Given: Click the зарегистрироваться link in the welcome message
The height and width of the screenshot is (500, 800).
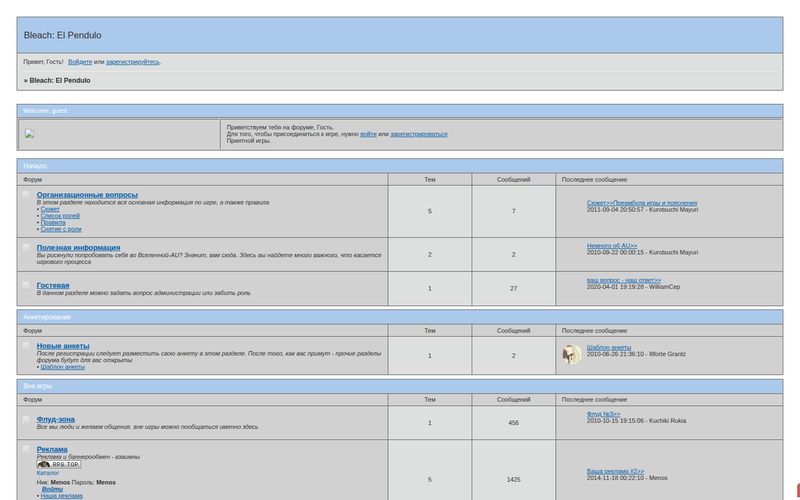Looking at the screenshot, I should point(418,134).
